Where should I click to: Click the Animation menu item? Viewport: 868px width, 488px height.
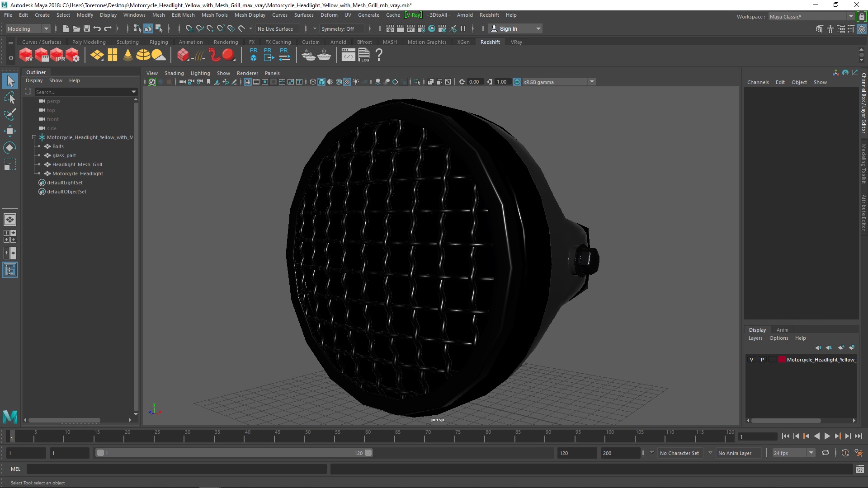(191, 42)
